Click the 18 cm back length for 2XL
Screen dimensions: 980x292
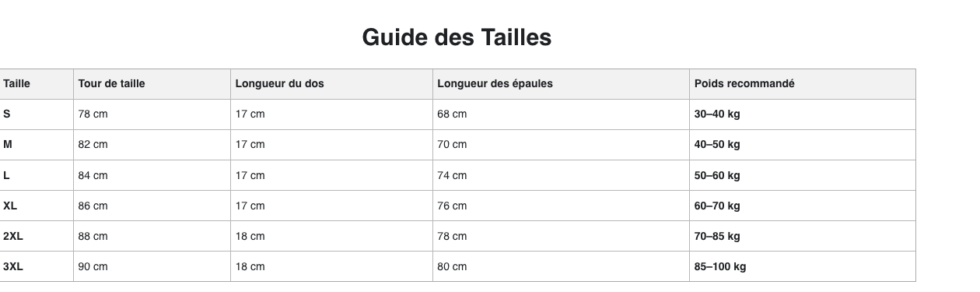tap(332, 236)
